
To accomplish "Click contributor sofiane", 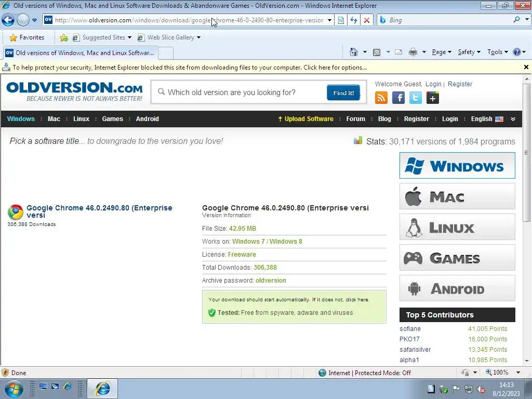I will tap(410, 329).
